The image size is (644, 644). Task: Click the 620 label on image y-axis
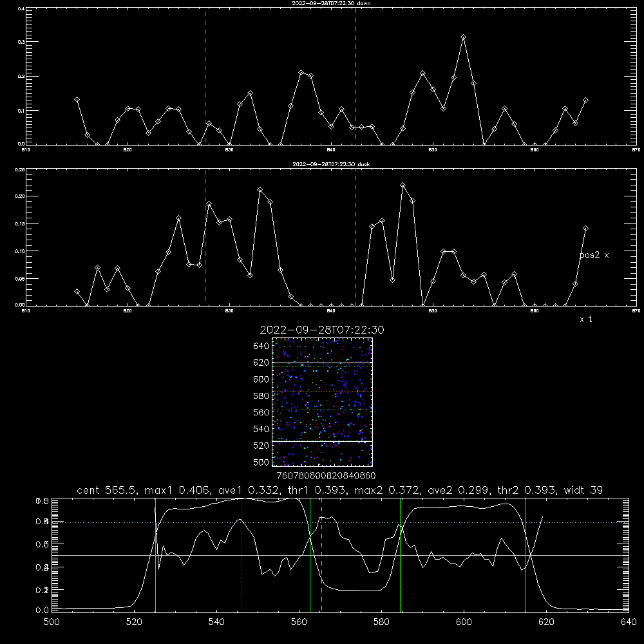261,363
